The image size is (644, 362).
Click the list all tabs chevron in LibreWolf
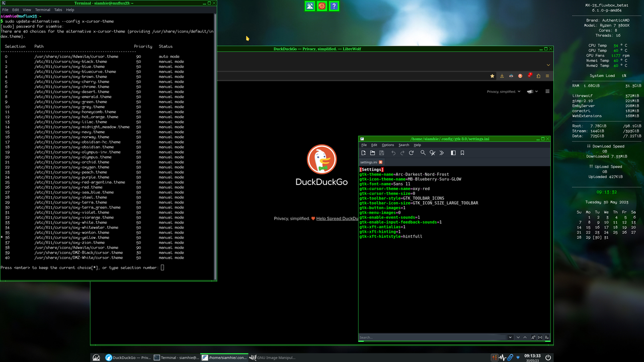pos(548,65)
